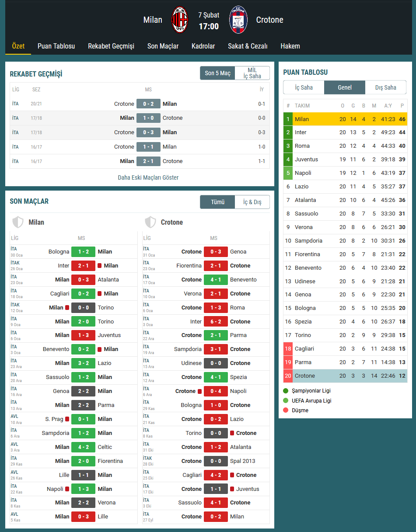This screenshot has width=416, height=532.
Task: Go to the Rekabet Geçmişi tab
Action: click(111, 46)
